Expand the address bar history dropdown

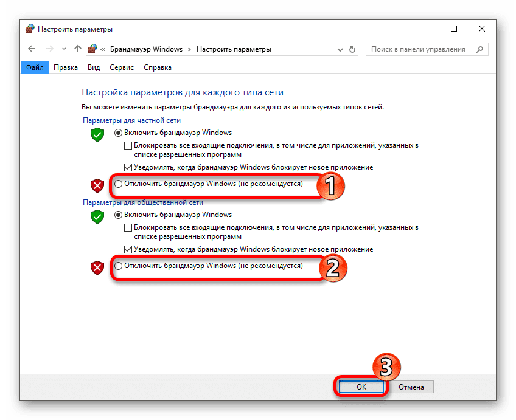click(x=340, y=50)
